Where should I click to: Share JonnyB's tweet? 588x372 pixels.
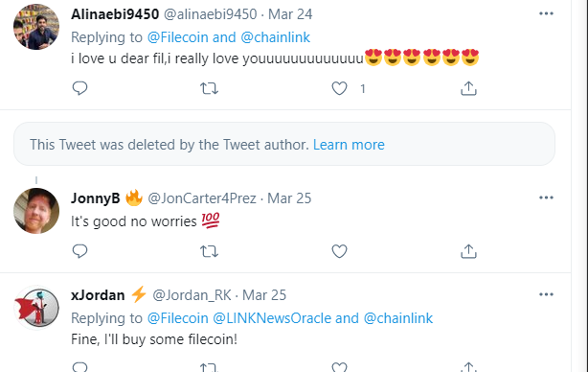point(468,251)
